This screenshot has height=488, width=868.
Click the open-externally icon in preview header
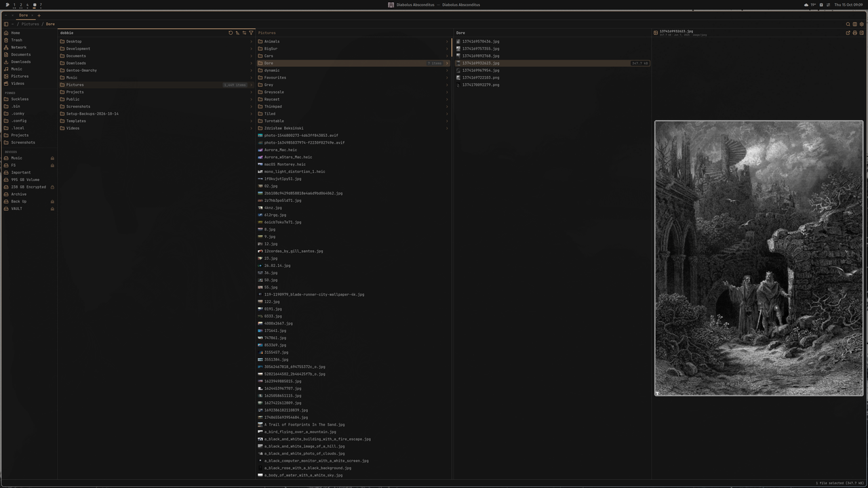(x=848, y=33)
